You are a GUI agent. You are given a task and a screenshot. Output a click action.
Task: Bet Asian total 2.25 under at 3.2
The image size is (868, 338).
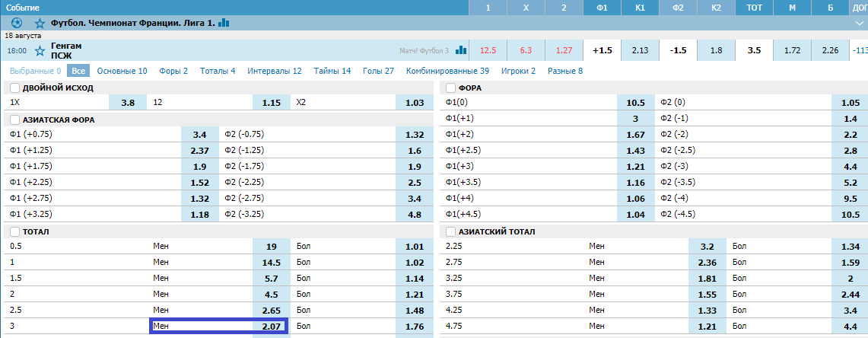[x=707, y=247]
